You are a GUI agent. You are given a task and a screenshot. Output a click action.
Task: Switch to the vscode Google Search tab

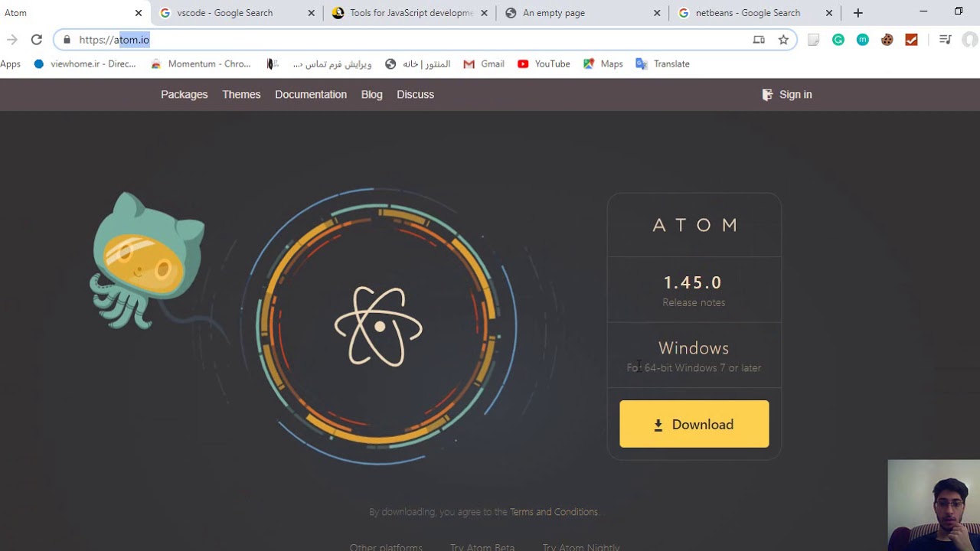[x=237, y=13]
